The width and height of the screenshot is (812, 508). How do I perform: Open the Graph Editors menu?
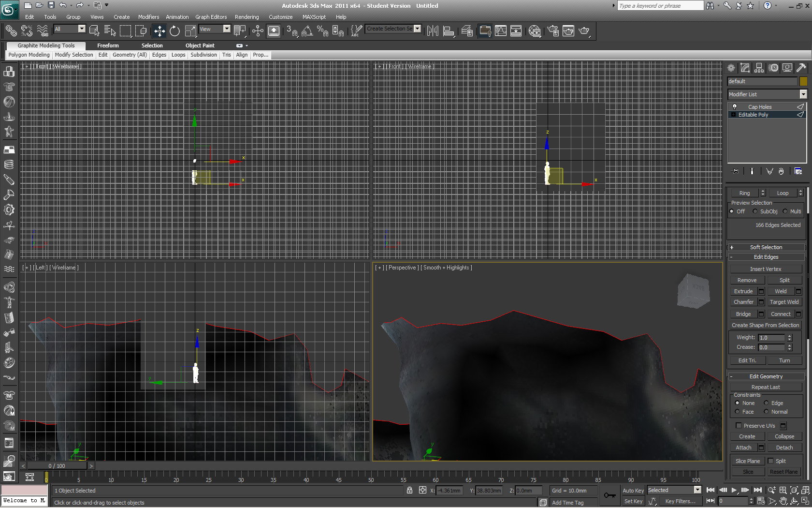click(211, 17)
